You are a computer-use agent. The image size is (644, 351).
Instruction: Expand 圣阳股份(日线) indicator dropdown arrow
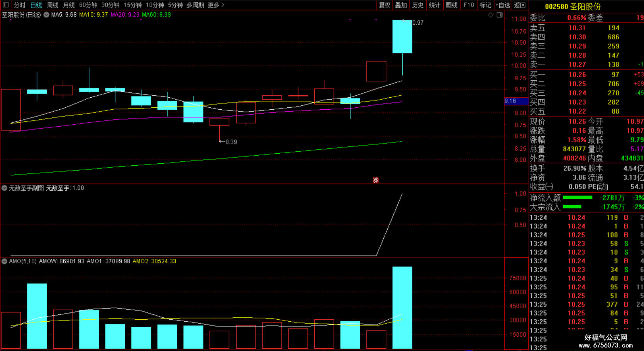(46, 15)
